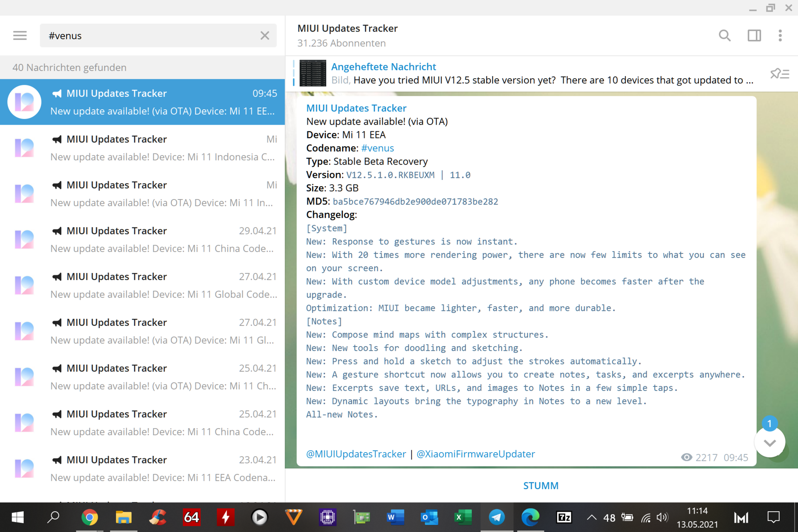Click the temperature 48 tray indicator

point(609,518)
